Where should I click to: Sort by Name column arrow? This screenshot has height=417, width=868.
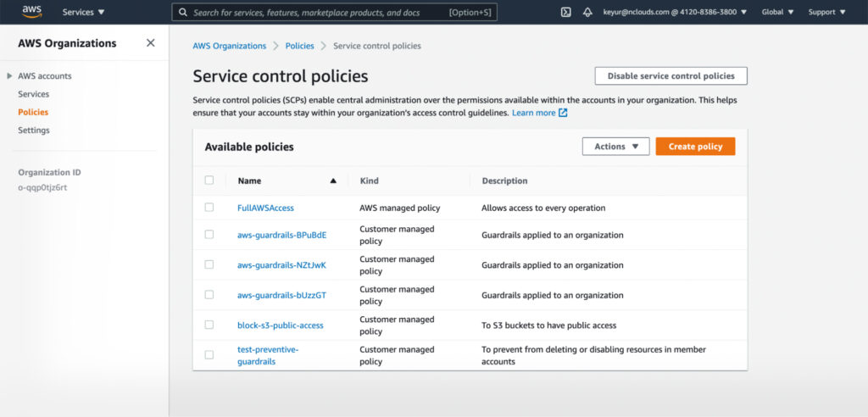(333, 181)
